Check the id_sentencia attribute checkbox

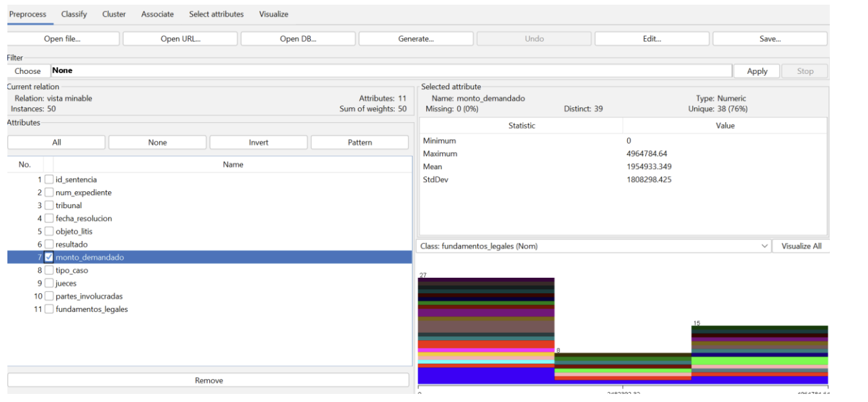(49, 180)
